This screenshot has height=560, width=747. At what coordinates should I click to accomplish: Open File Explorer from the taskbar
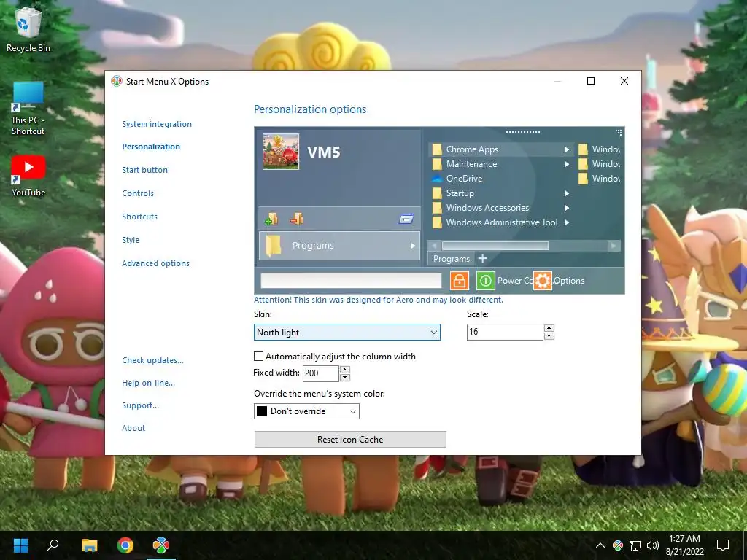(x=89, y=545)
